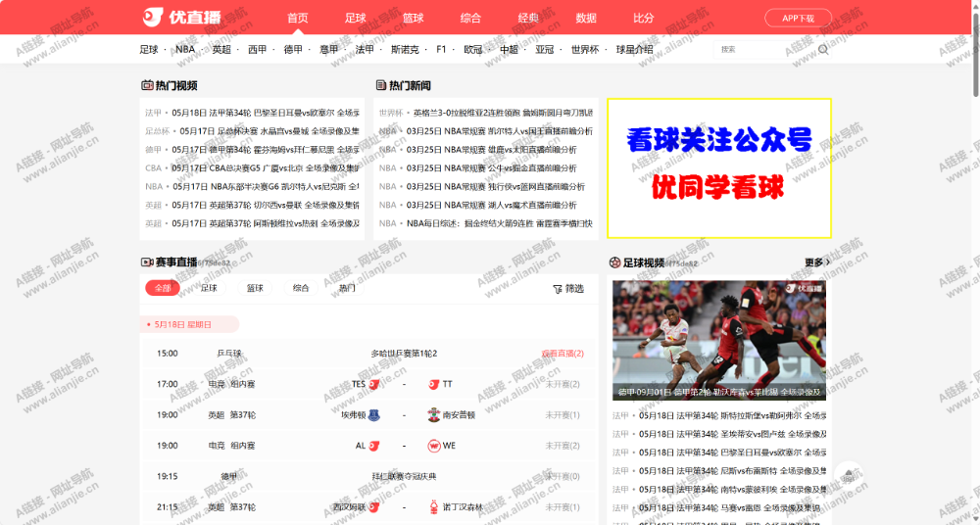Image resolution: width=980 pixels, height=525 pixels.
Task: Open 数据 navigation tab
Action: [586, 19]
